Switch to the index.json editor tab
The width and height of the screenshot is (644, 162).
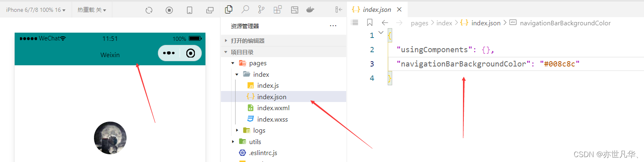[x=377, y=9]
